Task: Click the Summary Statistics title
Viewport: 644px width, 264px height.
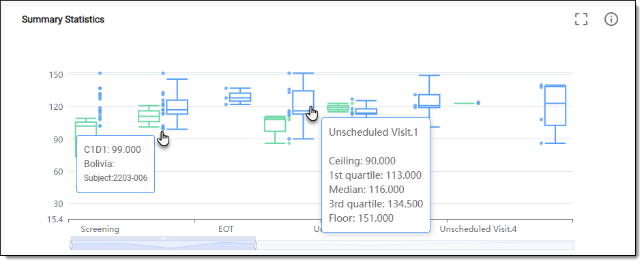Action: 63,19
